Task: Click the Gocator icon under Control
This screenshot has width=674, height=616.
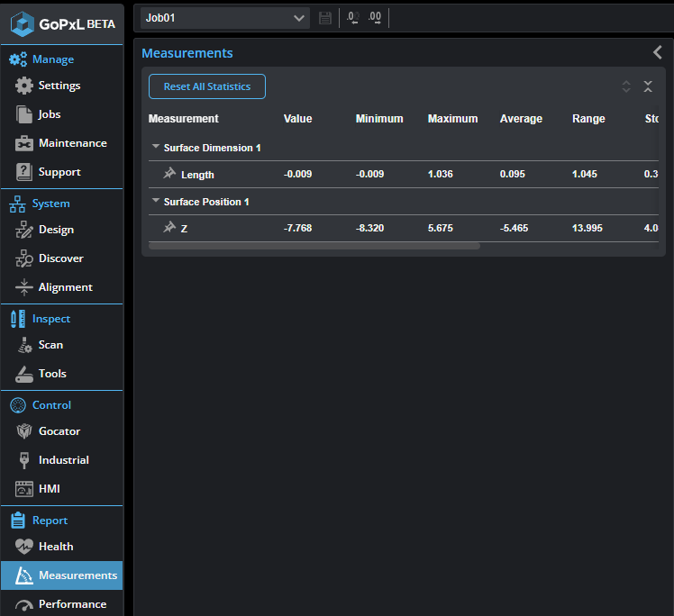Action: point(24,431)
